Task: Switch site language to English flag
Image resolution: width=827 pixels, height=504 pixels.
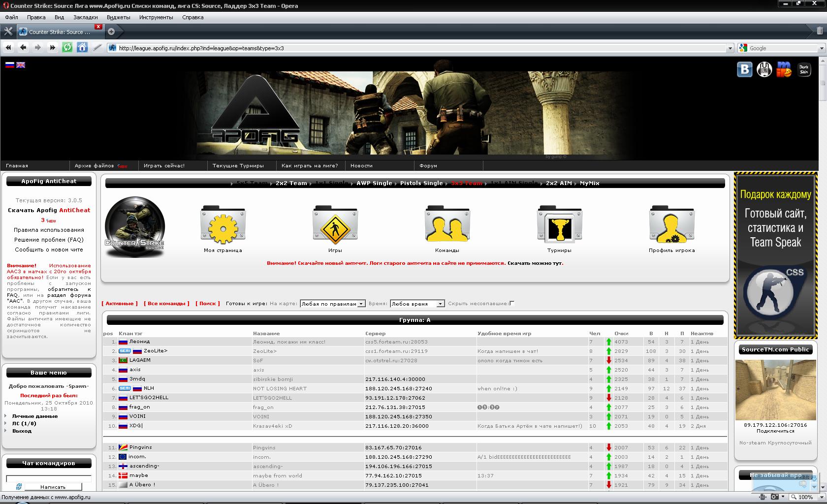Action: click(21, 64)
